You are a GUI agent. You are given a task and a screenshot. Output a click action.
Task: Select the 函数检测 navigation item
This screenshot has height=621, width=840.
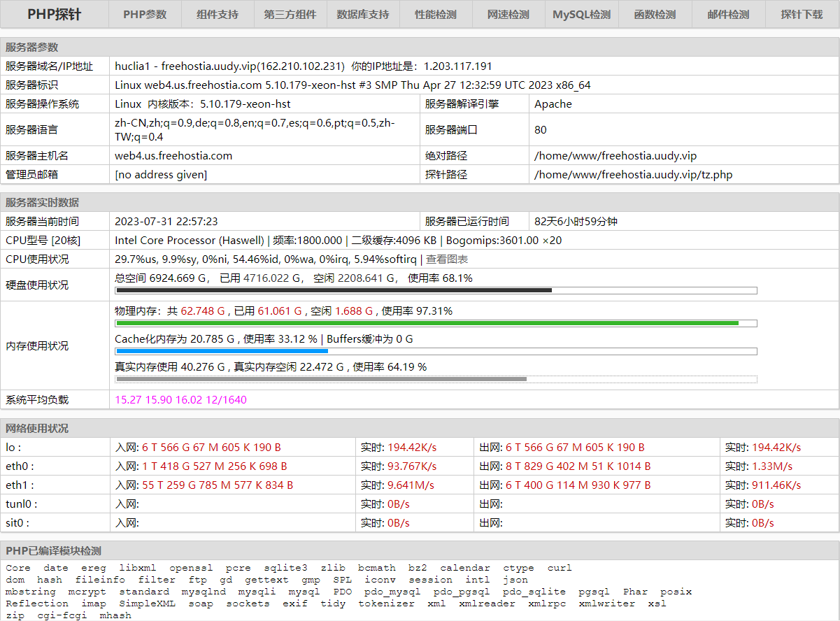(655, 14)
